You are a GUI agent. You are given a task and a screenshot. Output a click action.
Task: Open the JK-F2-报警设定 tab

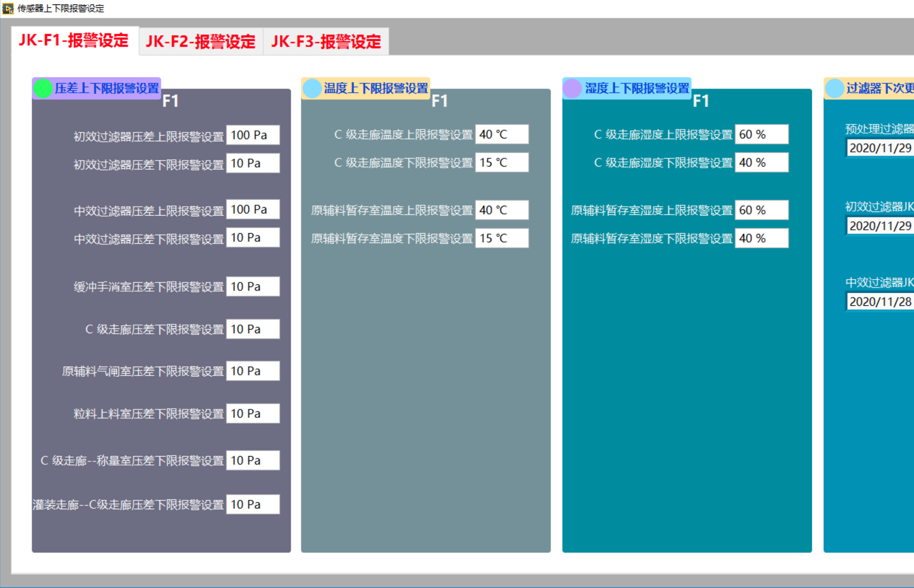[201, 41]
